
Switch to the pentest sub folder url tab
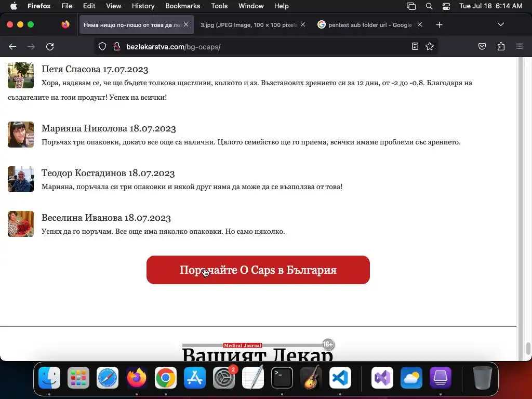pyautogui.click(x=370, y=25)
